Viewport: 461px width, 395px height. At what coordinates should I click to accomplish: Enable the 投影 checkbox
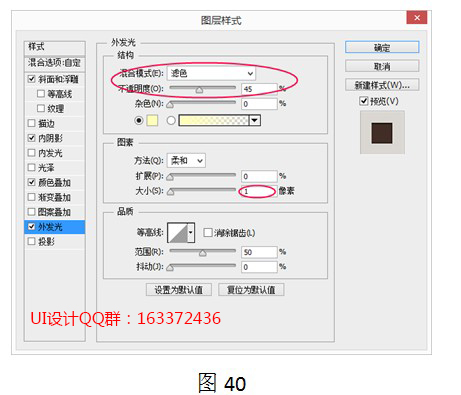point(31,241)
